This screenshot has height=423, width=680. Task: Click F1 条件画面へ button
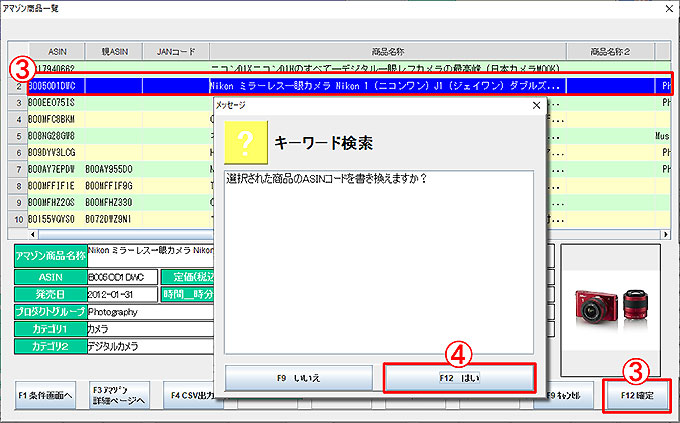[x=46, y=395]
